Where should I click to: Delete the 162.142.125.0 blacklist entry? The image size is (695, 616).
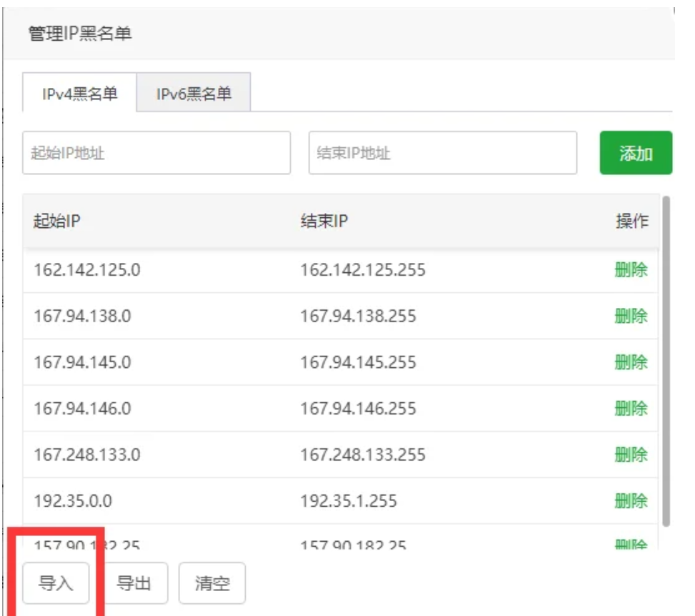coord(631,270)
